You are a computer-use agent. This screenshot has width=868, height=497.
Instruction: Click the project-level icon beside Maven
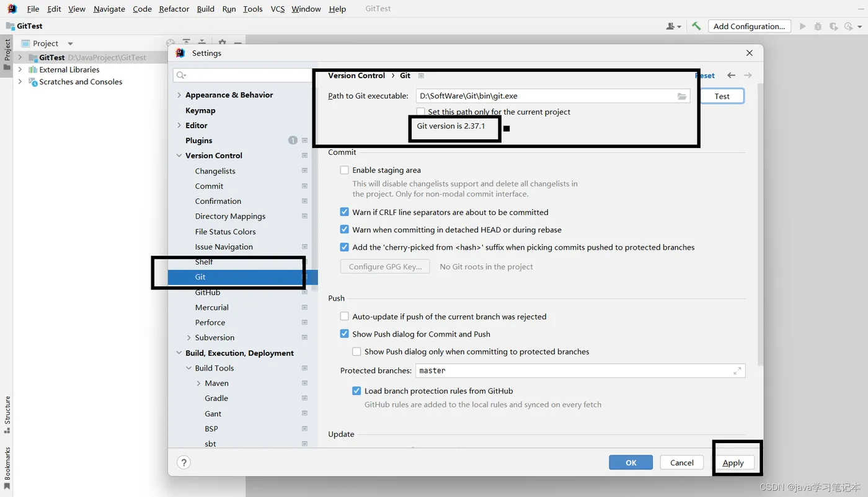pos(304,384)
